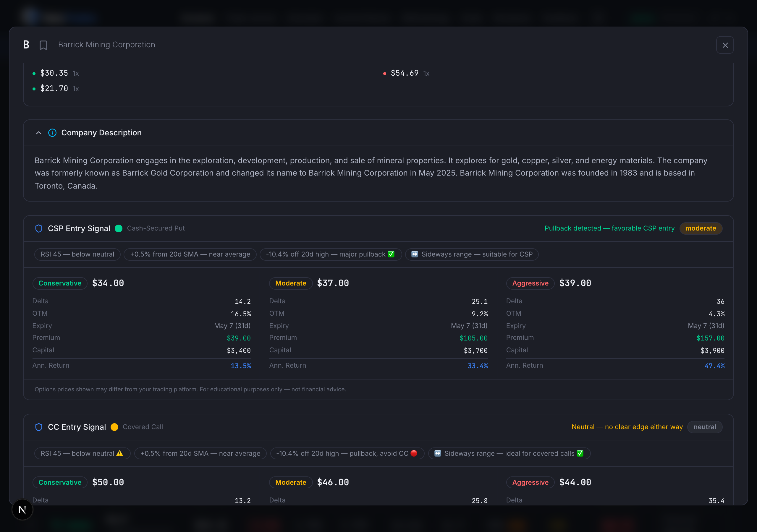Click the moderate strength badge
The width and height of the screenshot is (757, 532).
pos(700,228)
